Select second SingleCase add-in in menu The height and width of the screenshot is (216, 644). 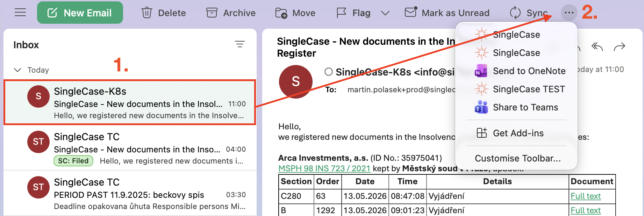pyautogui.click(x=516, y=53)
